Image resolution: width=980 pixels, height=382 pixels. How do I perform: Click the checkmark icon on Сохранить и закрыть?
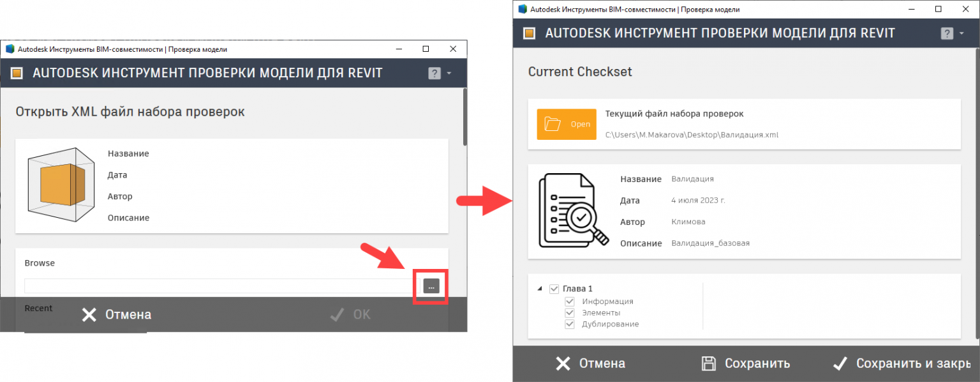click(x=840, y=363)
